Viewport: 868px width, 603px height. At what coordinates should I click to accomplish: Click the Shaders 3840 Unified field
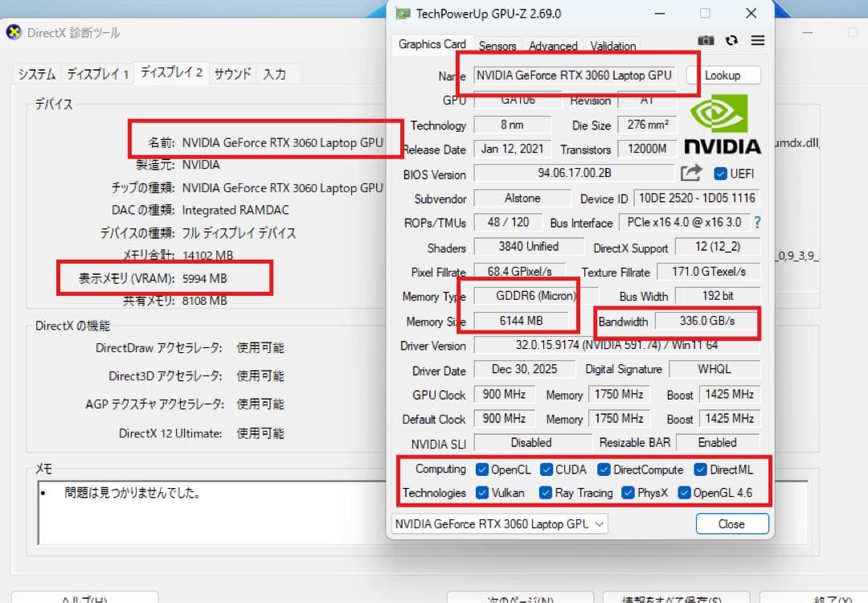pyautogui.click(x=528, y=247)
